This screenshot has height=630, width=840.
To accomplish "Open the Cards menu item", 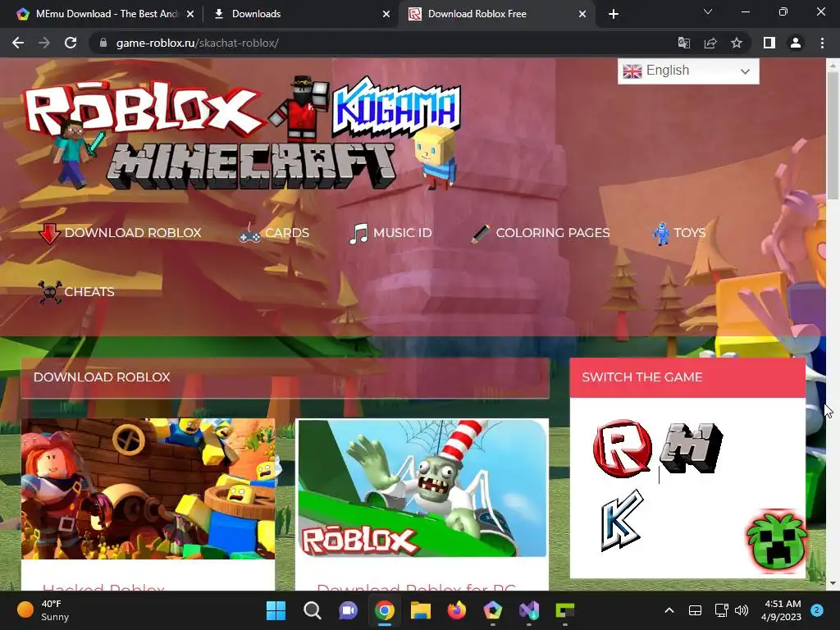I will (274, 233).
